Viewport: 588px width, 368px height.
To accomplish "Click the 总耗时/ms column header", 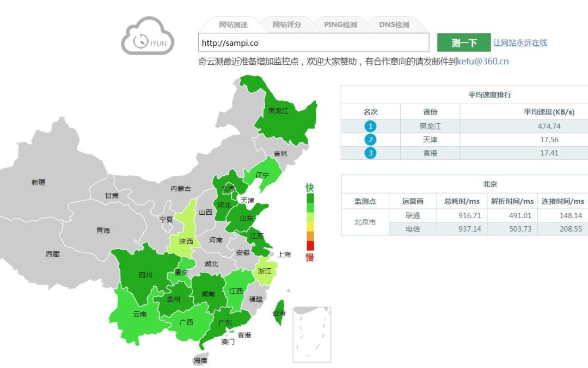I will click(462, 201).
